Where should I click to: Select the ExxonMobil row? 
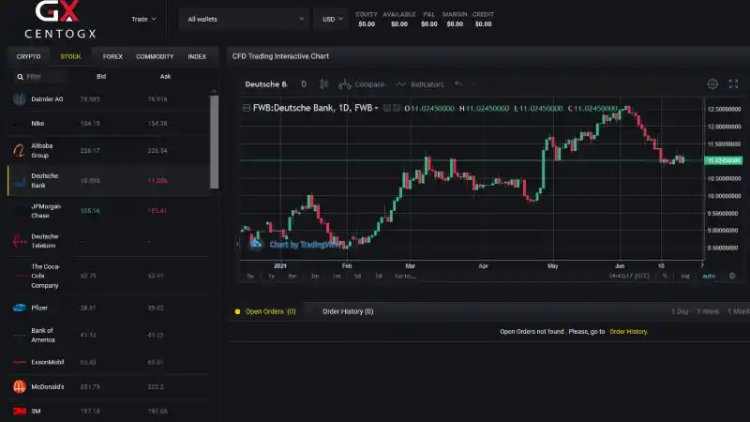pyautogui.click(x=109, y=362)
